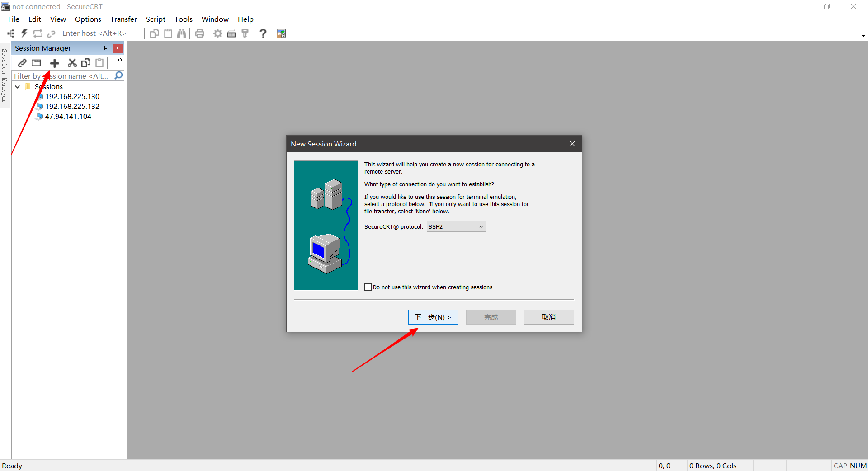
Task: Click the Keymap Editor keyboard icon
Action: [x=231, y=33]
